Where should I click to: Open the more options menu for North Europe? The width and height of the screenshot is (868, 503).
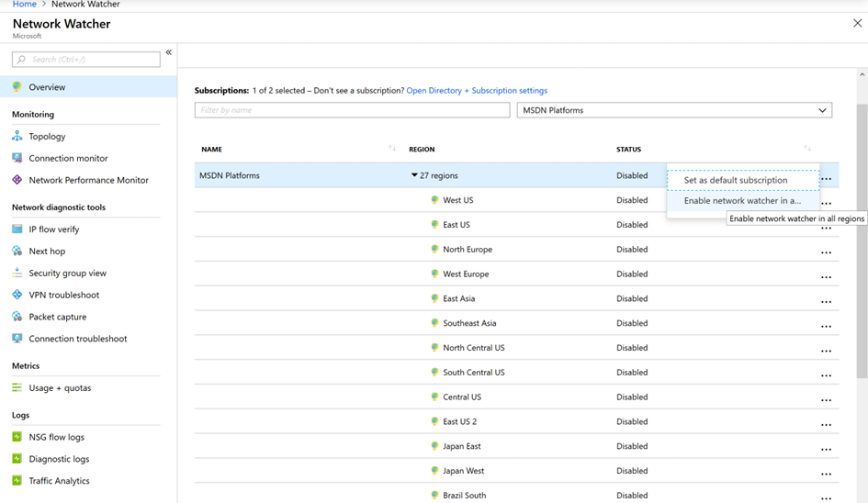pyautogui.click(x=826, y=252)
